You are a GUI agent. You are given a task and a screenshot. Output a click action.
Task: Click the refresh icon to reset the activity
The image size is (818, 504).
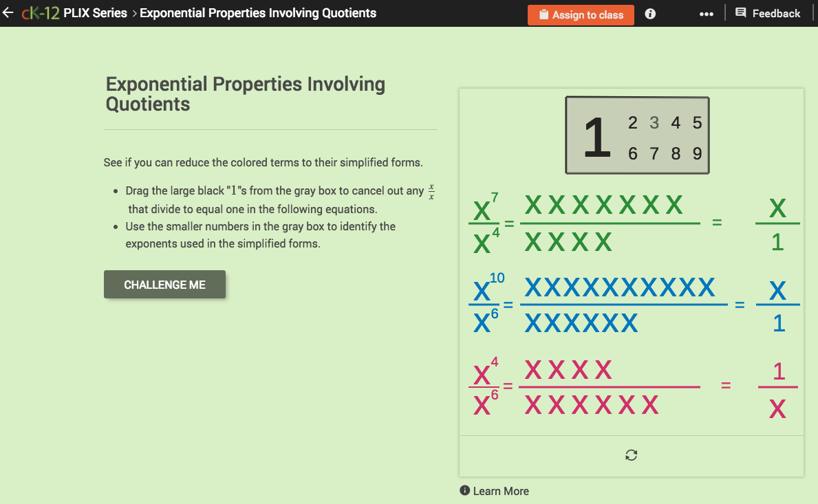[x=631, y=454]
